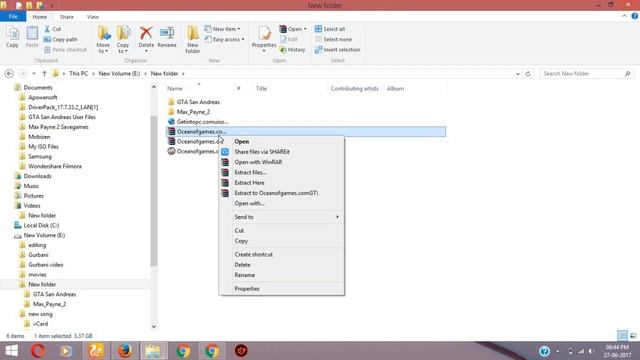Switch to the Share ribbon tab
Image resolution: width=640 pixels, height=360 pixels.
(67, 17)
